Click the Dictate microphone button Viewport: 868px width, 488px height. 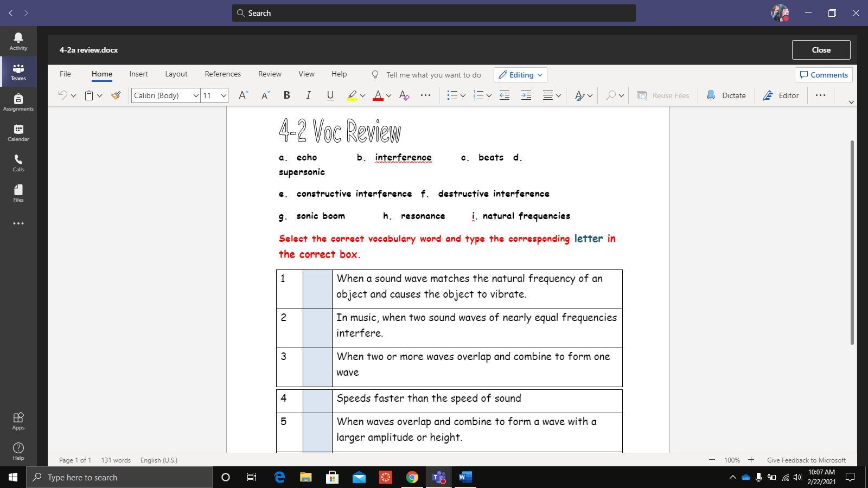coord(726,95)
